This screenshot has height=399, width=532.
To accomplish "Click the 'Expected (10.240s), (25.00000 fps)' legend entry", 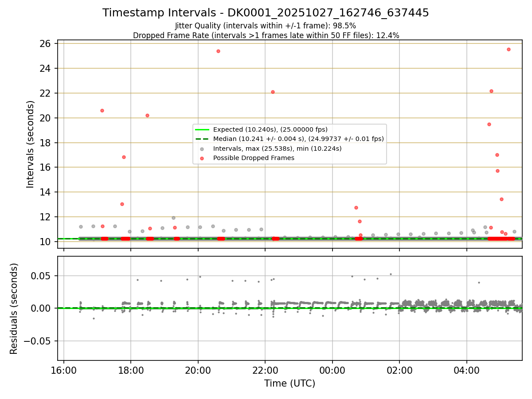I will [270, 129].
